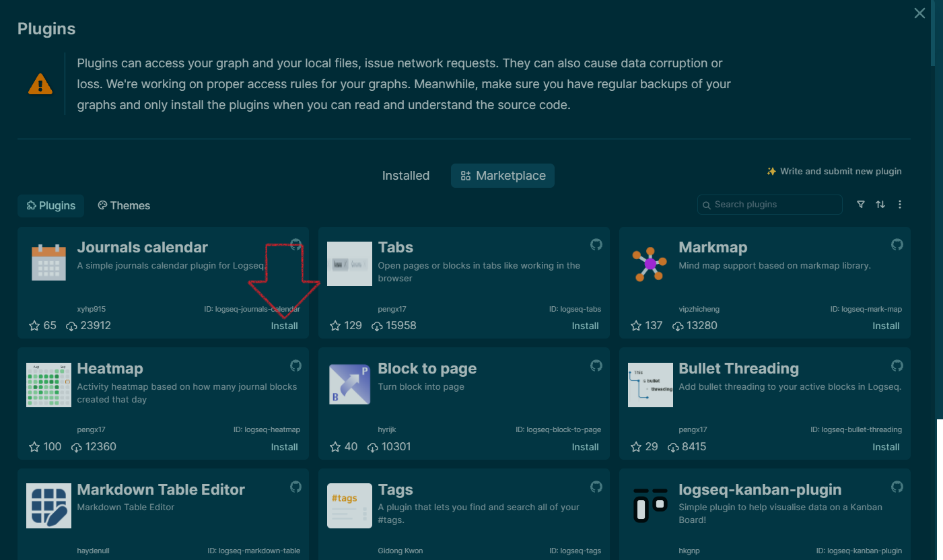Click the ID: logseq-mark-map label
This screenshot has width=943, height=560.
tap(866, 310)
